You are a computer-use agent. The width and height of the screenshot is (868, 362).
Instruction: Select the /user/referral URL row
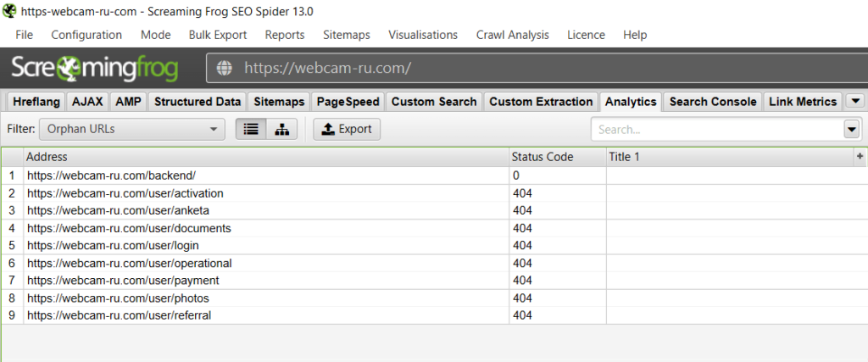pyautogui.click(x=434, y=315)
